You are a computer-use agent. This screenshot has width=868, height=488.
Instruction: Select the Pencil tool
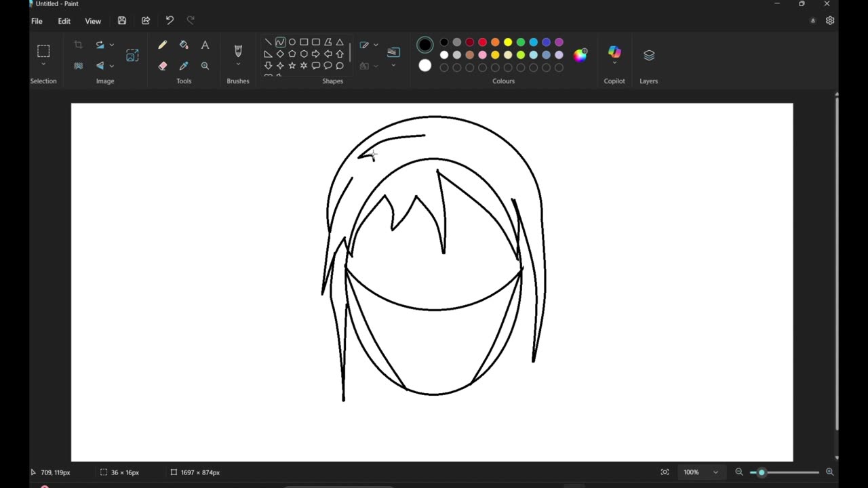pyautogui.click(x=163, y=45)
